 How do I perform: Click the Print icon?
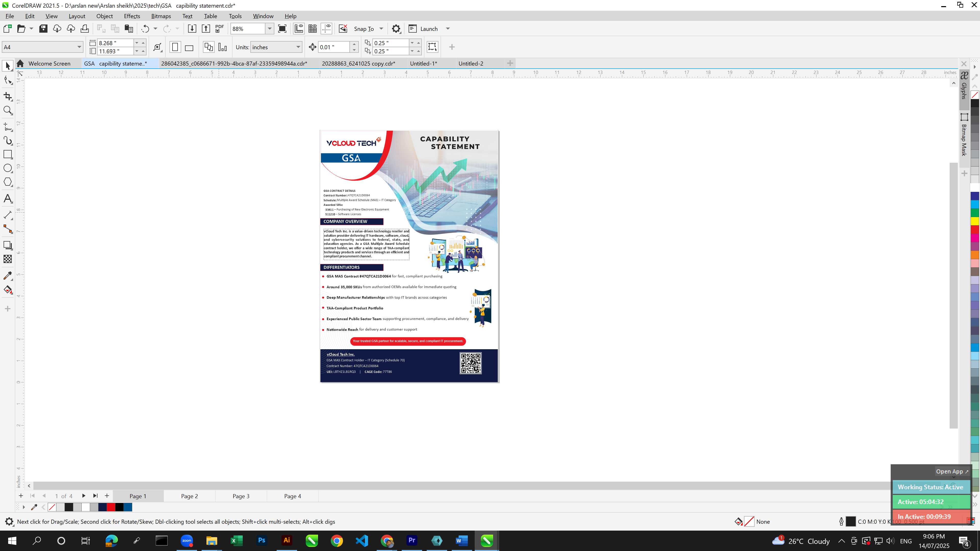coord(84,29)
